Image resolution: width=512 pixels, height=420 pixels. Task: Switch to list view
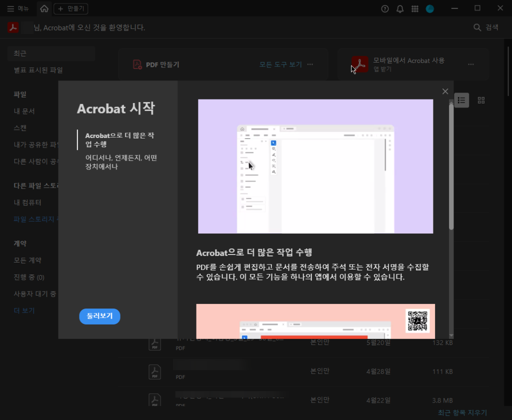pyautogui.click(x=461, y=100)
